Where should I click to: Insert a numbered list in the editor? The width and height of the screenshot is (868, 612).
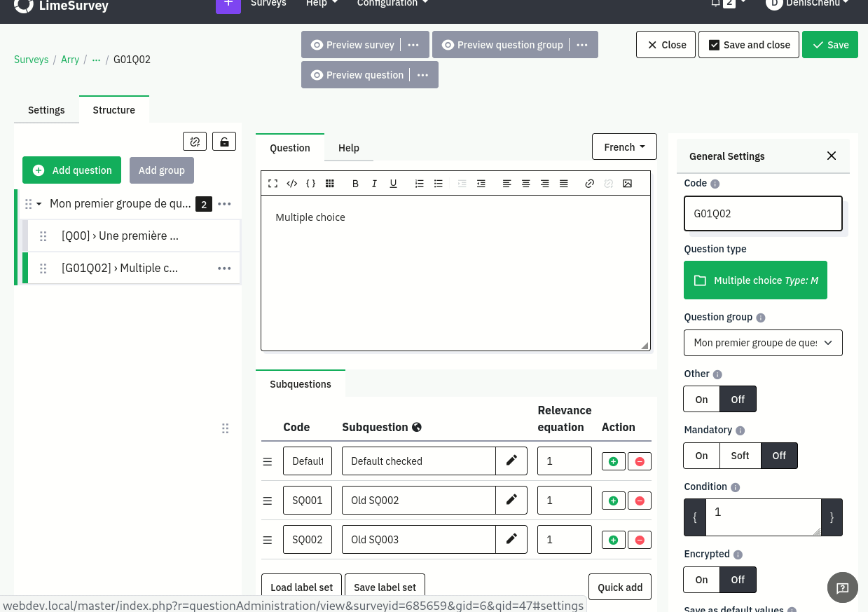click(419, 184)
